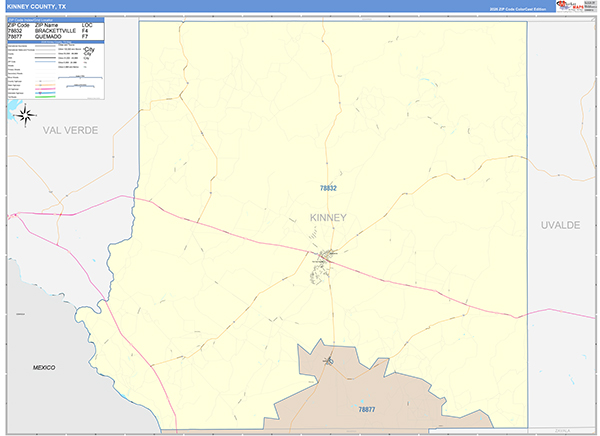
Task: Click the Quemado town marker on the map
Action: pyautogui.click(x=329, y=361)
